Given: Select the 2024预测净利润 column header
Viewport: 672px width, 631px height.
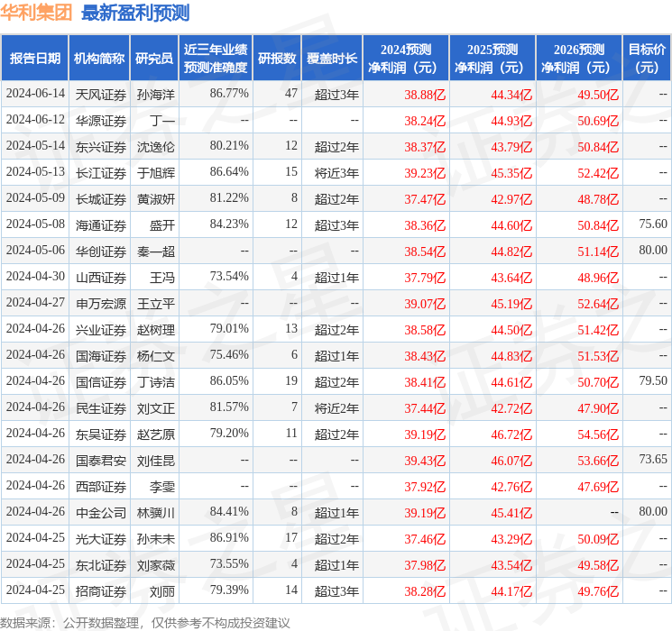Looking at the screenshot, I should coord(405,59).
